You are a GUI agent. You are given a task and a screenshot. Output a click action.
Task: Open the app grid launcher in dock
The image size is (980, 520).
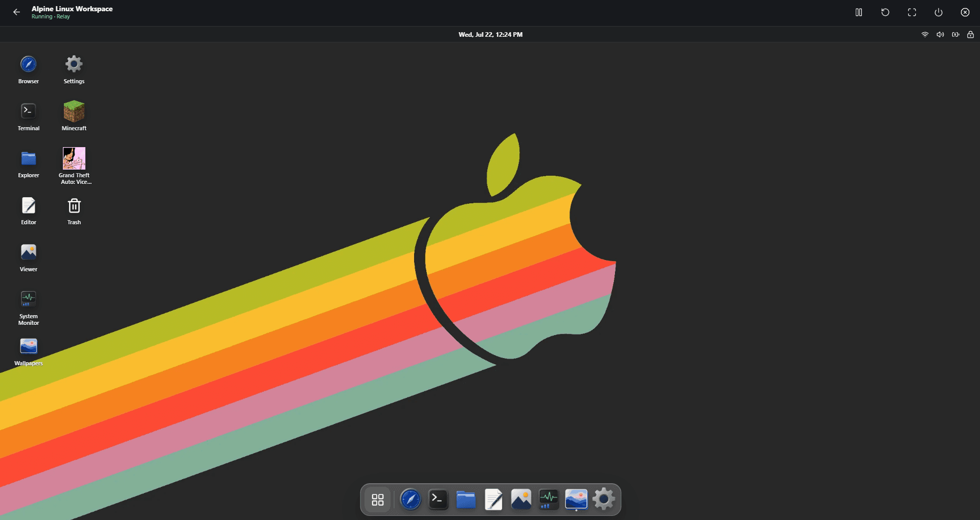378,500
